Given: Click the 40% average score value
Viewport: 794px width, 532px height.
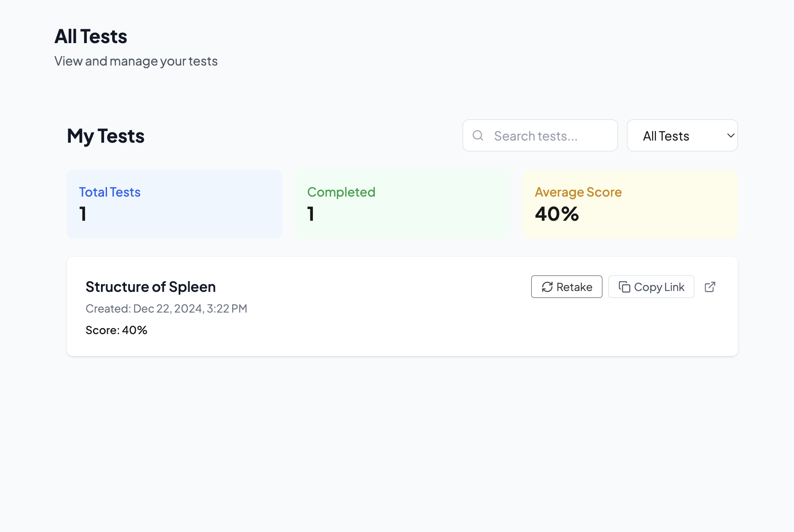Looking at the screenshot, I should click(557, 214).
